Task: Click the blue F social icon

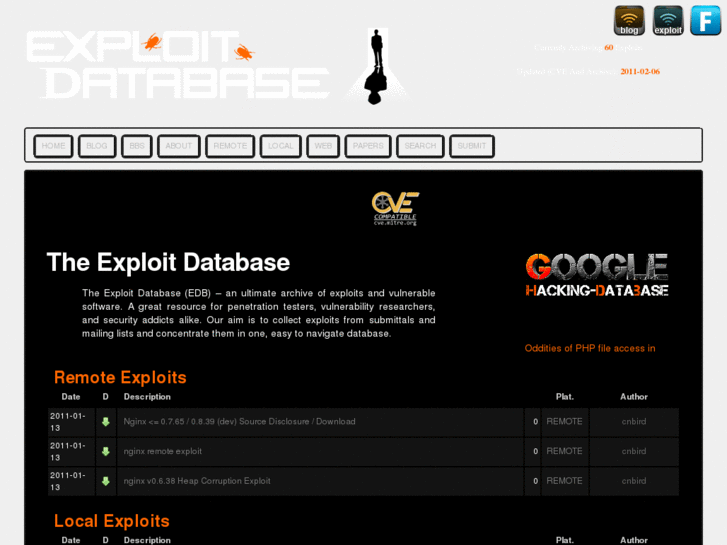Action: point(705,20)
